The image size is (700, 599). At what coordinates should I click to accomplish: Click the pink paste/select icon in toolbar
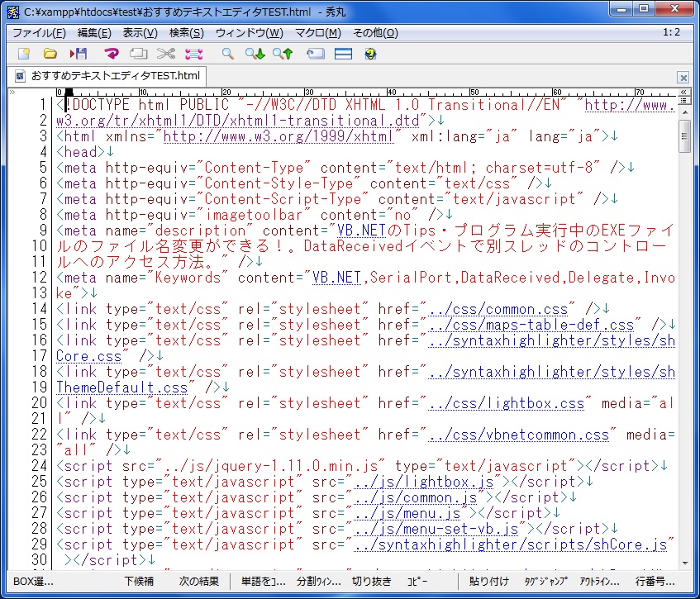point(193,54)
